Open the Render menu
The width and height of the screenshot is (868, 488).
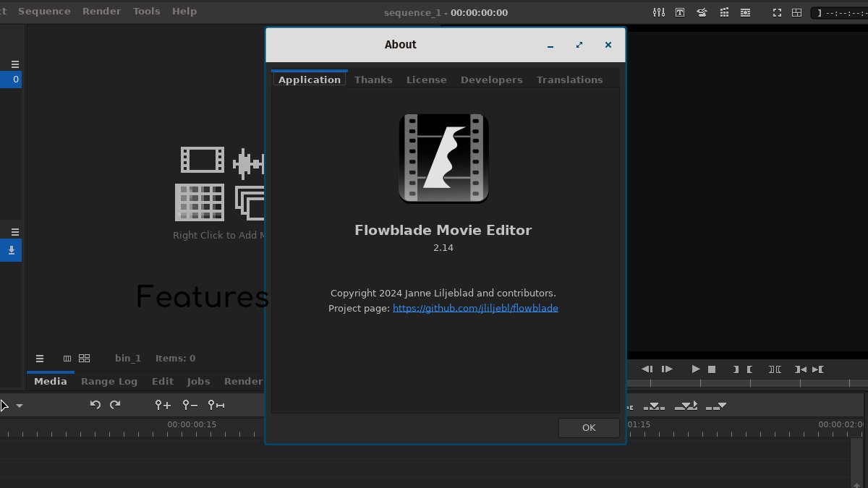(x=102, y=12)
